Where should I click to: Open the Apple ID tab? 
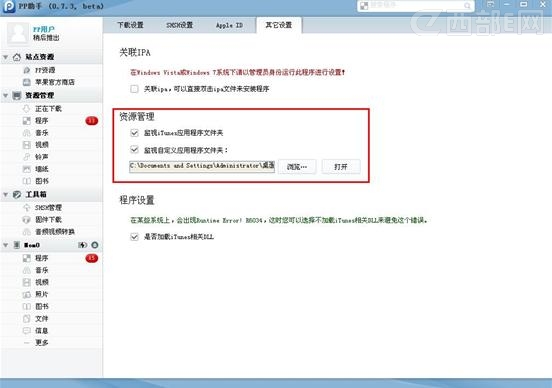[x=229, y=25]
